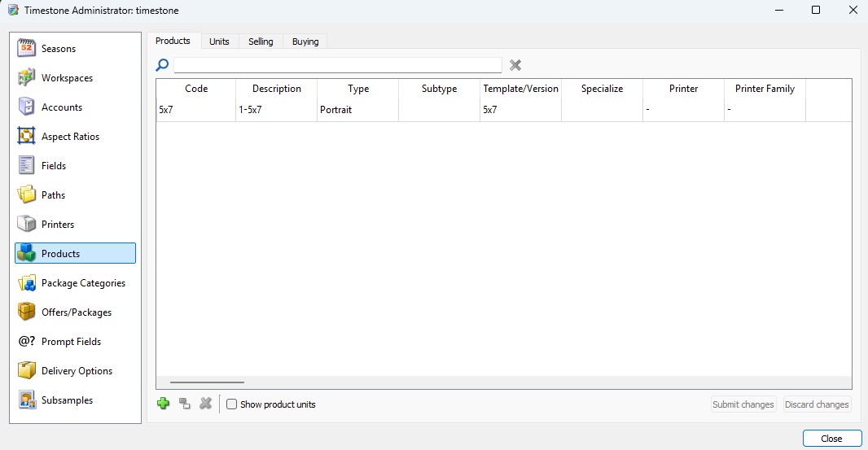Open the Accounts section icon
This screenshot has width=868, height=450.
click(27, 107)
